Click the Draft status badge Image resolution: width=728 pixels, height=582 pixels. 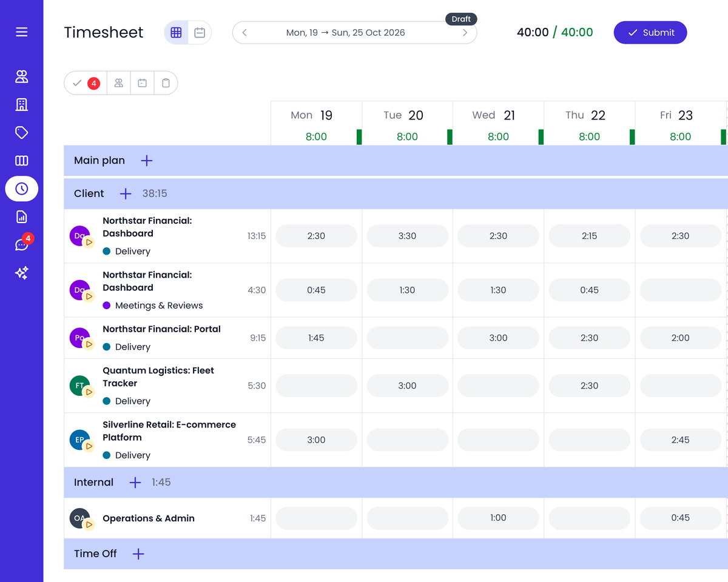click(x=462, y=19)
